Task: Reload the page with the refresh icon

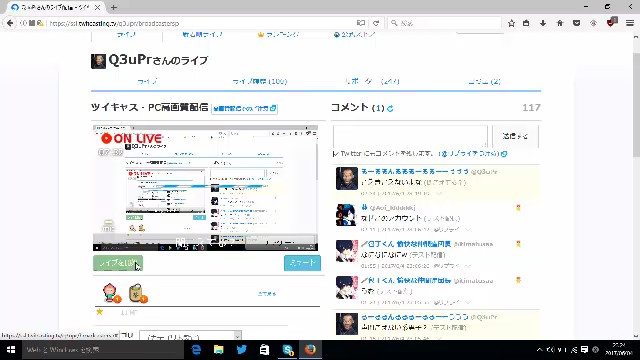Action: 376,23
